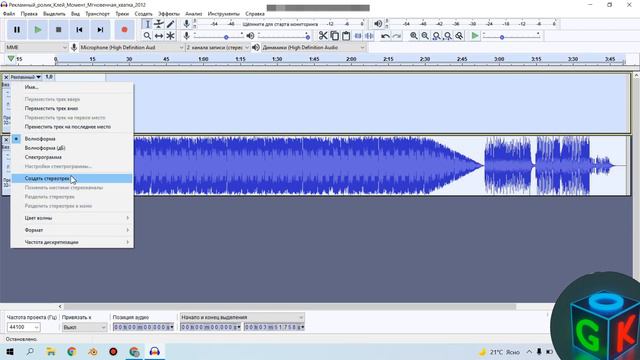Viewport: 640px width, 360px height.
Task: Open the recording channels dropdown
Action: 218,47
